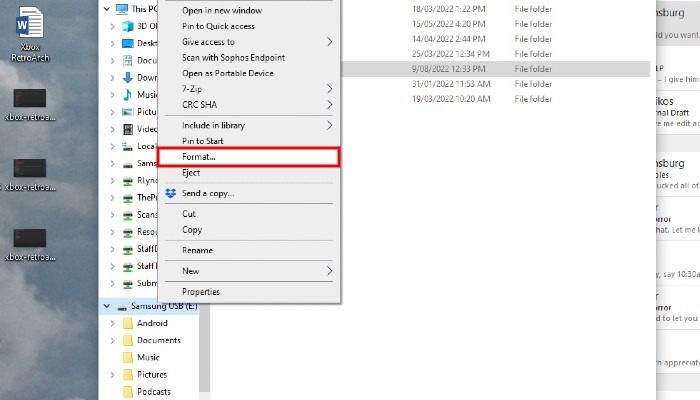Open the Android folder in navigation pane
Screen dimensions: 700x400
coord(152,323)
